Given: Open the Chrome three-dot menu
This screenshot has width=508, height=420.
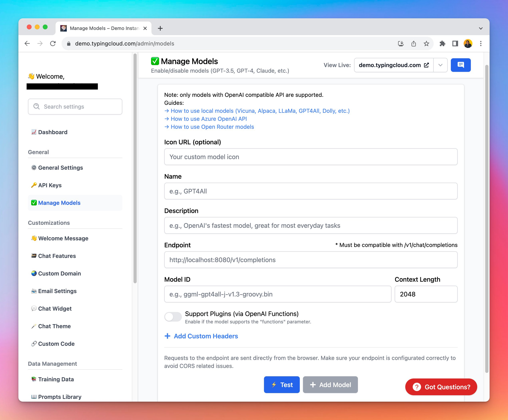Looking at the screenshot, I should click(480, 44).
